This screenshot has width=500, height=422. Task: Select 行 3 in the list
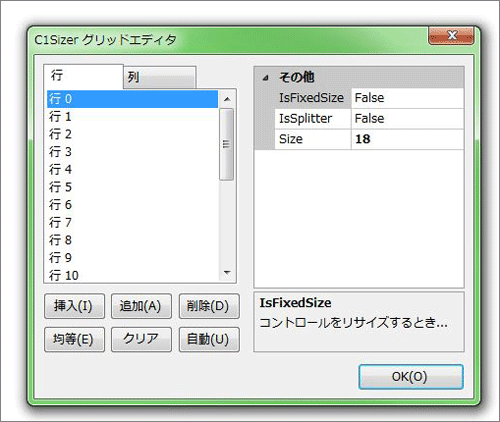132,152
